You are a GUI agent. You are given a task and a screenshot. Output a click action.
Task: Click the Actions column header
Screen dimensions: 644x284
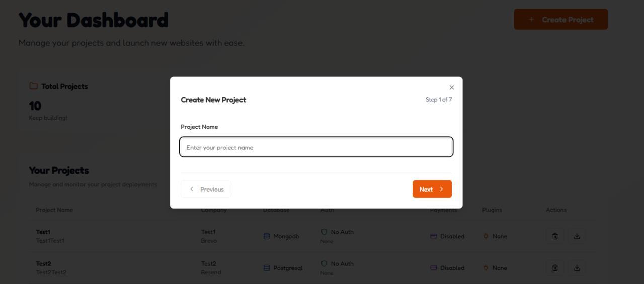click(556, 210)
